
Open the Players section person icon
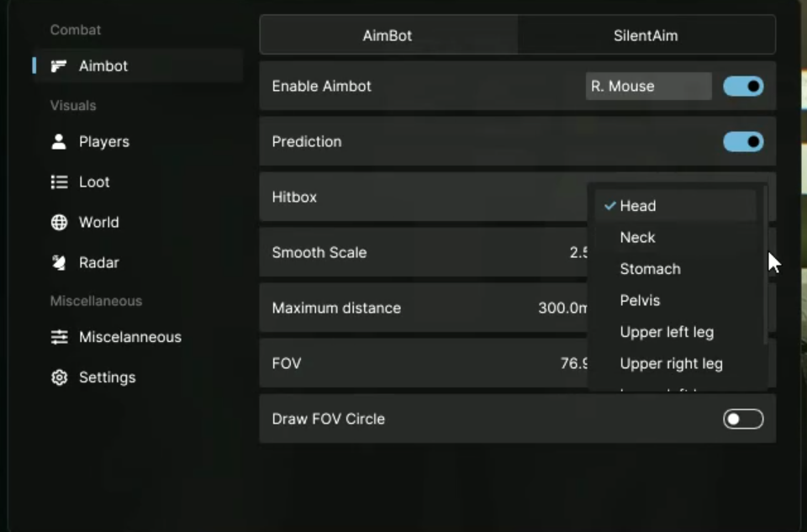[59, 141]
